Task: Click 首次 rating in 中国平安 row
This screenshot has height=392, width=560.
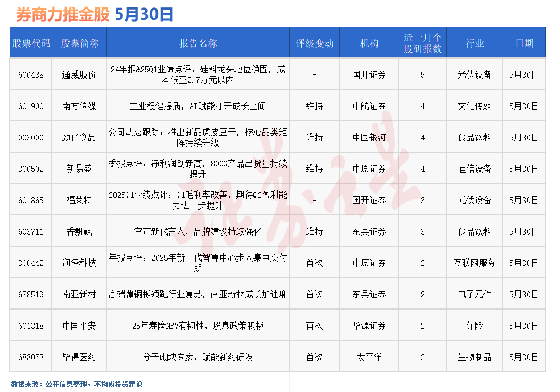Action: coord(314,326)
